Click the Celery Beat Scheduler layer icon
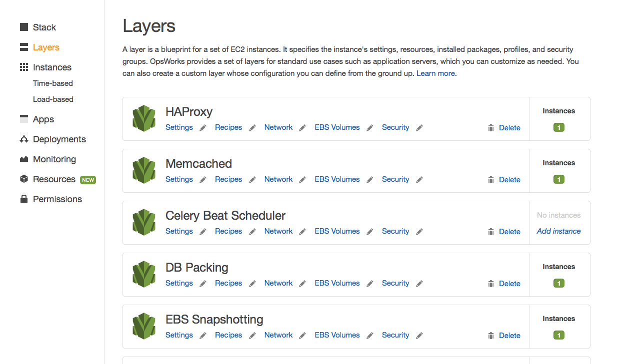The height and width of the screenshot is (364, 628). click(x=144, y=222)
